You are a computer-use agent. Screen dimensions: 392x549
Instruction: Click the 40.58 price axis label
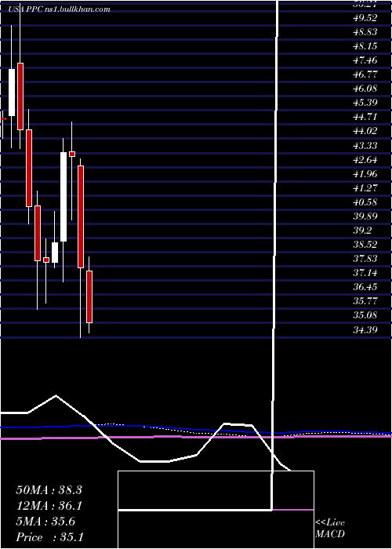(365, 202)
